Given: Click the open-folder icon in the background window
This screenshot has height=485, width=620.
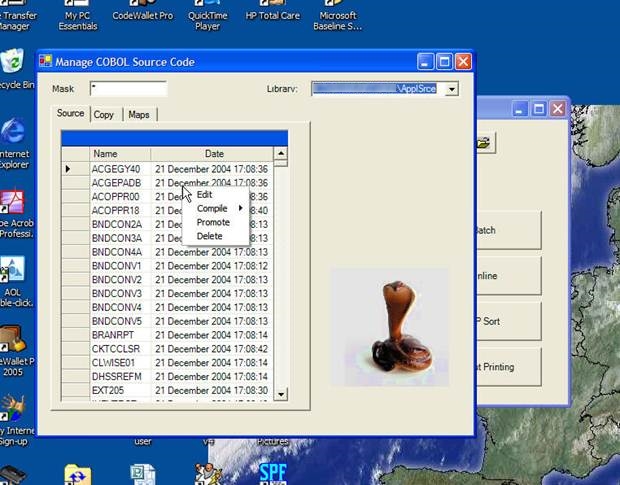Looking at the screenshot, I should coord(485,143).
